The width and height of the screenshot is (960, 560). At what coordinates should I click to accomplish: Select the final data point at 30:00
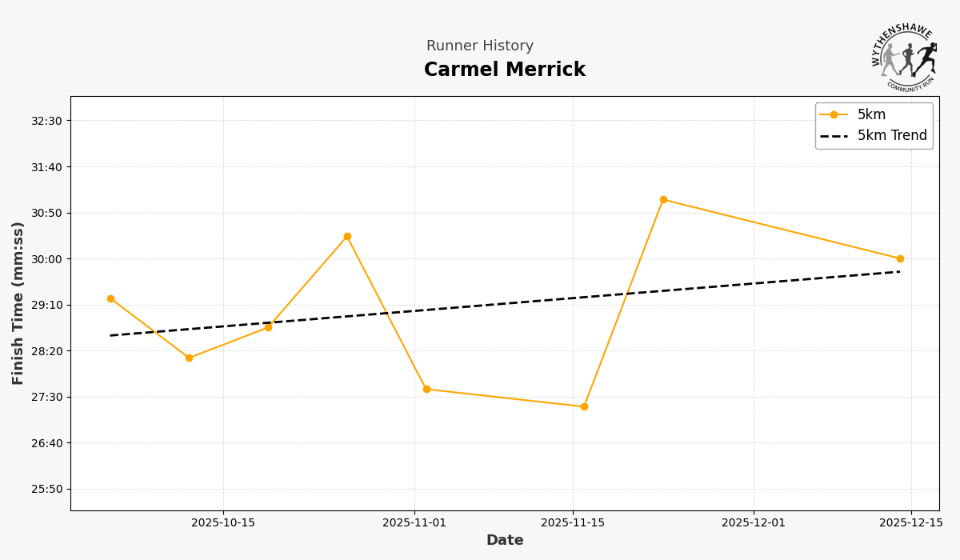click(900, 258)
